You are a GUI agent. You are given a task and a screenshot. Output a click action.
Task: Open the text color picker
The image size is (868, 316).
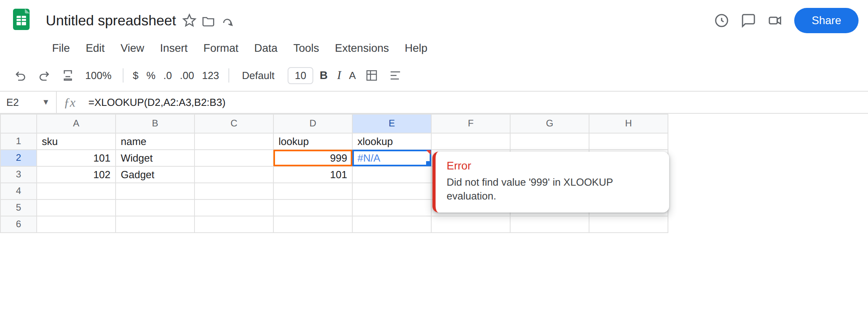352,75
